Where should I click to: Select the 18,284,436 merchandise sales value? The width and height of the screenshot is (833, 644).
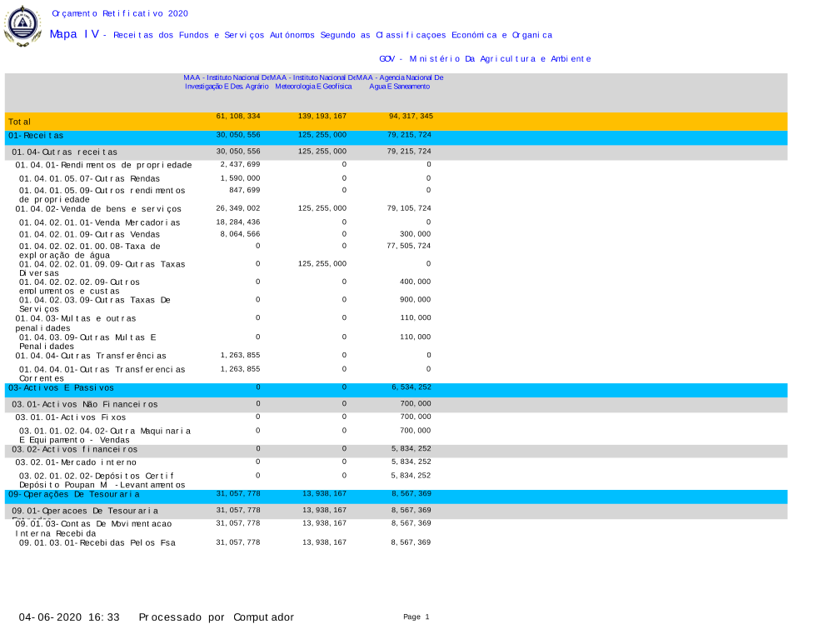click(238, 222)
